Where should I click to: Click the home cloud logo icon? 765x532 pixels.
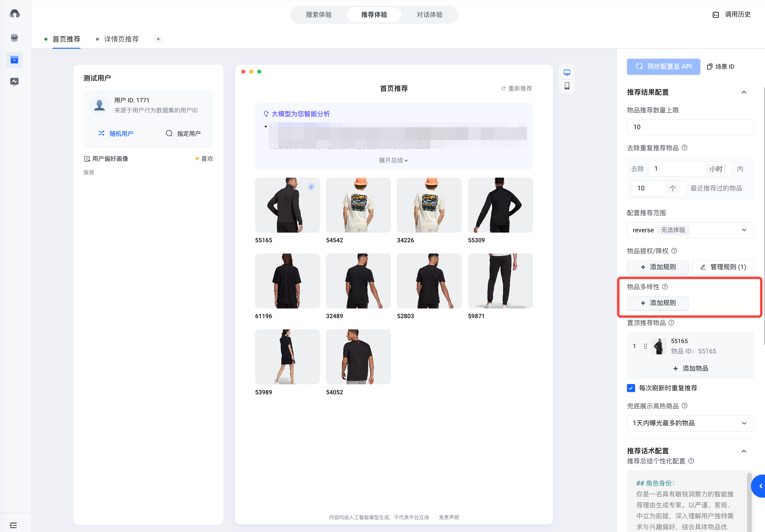[x=14, y=14]
